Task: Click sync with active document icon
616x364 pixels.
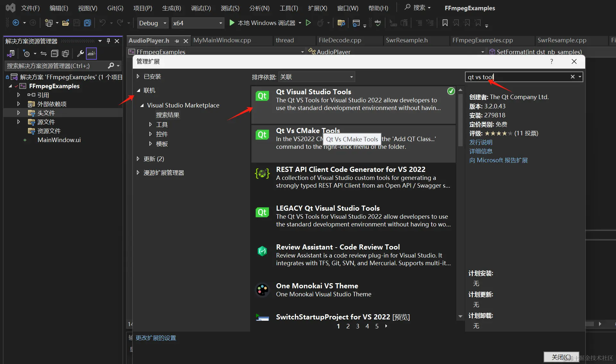Action: tap(44, 54)
